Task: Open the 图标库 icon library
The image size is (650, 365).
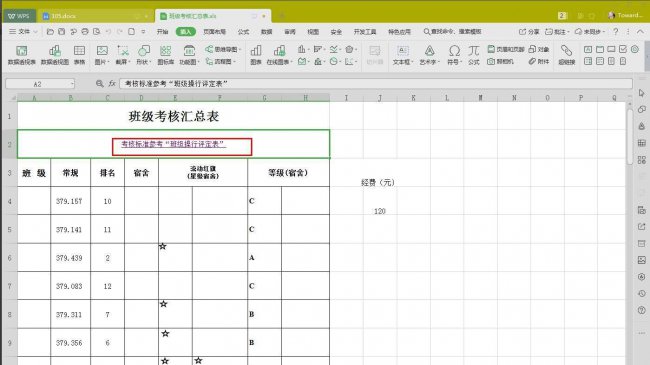Action: [x=165, y=55]
